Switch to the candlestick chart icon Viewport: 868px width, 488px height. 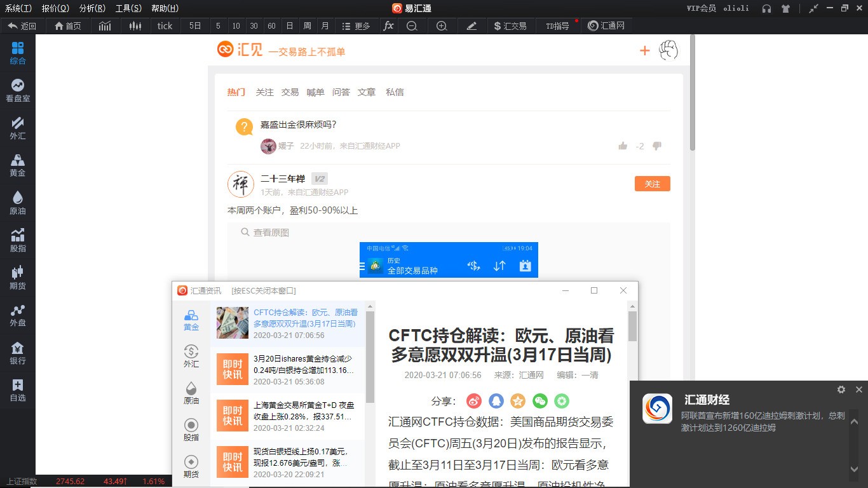(135, 26)
